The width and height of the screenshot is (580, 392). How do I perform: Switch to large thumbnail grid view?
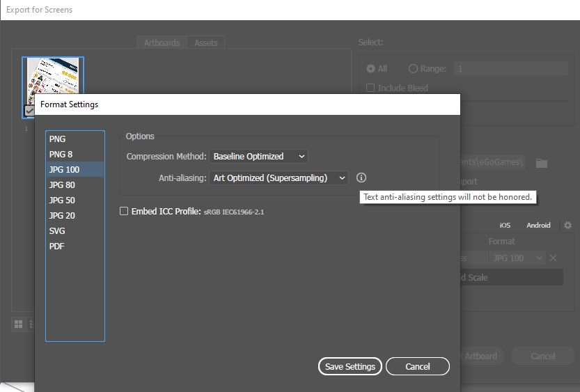click(x=18, y=324)
